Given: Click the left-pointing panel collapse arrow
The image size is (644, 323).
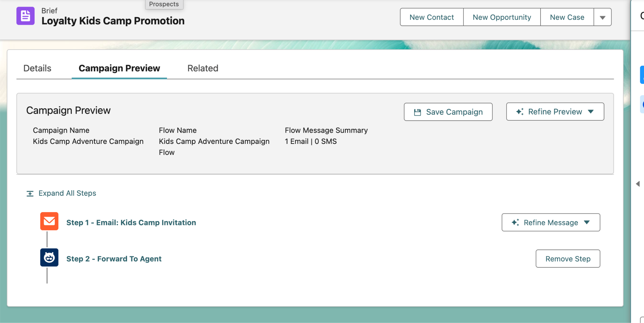Looking at the screenshot, I should 638,184.
